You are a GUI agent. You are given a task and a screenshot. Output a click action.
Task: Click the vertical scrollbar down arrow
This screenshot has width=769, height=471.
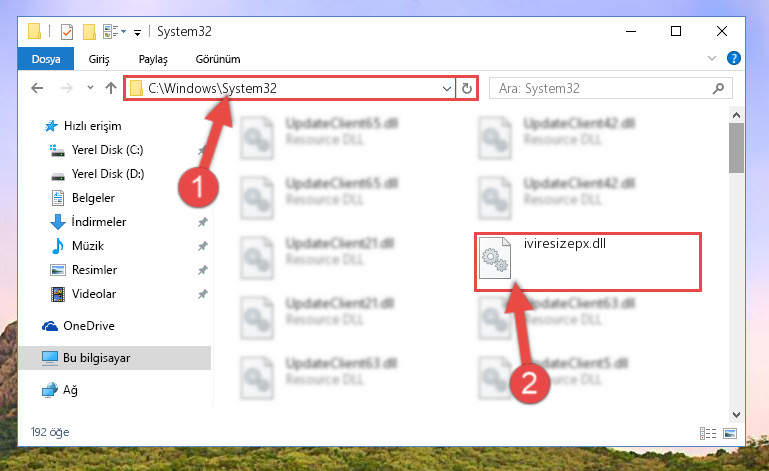(x=736, y=415)
